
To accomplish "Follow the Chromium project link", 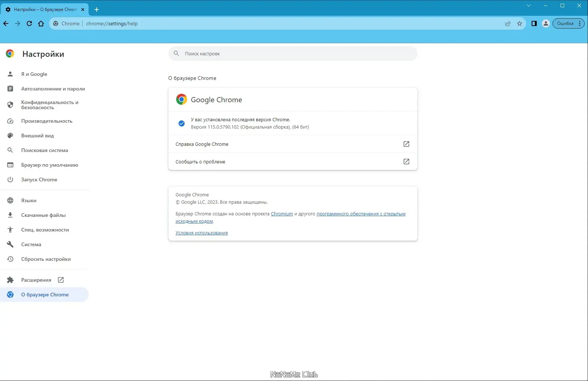I will point(282,214).
